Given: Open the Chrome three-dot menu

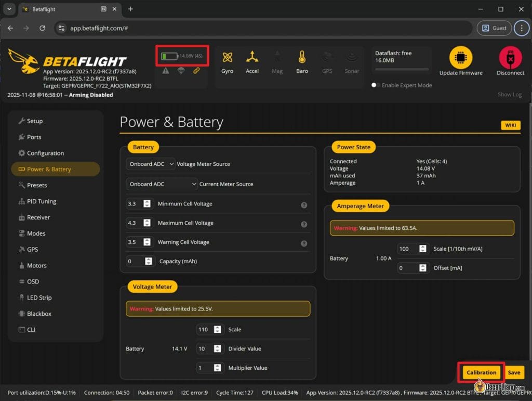Looking at the screenshot, I should pos(522,28).
